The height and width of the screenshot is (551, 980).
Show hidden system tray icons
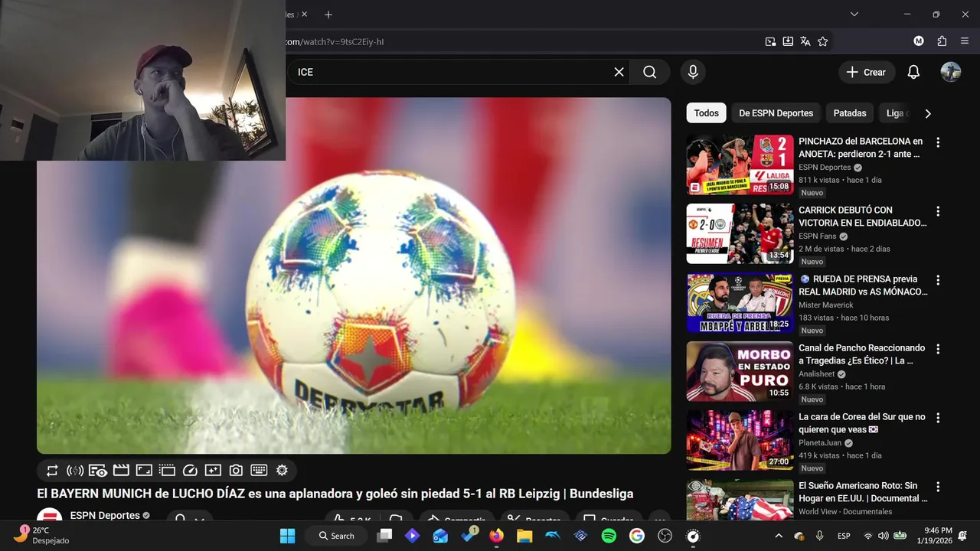click(779, 536)
